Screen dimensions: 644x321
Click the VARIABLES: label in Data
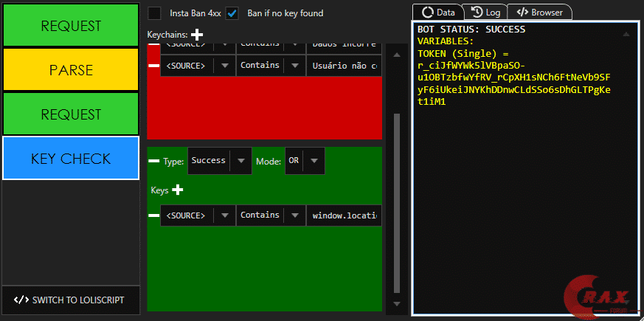[446, 41]
